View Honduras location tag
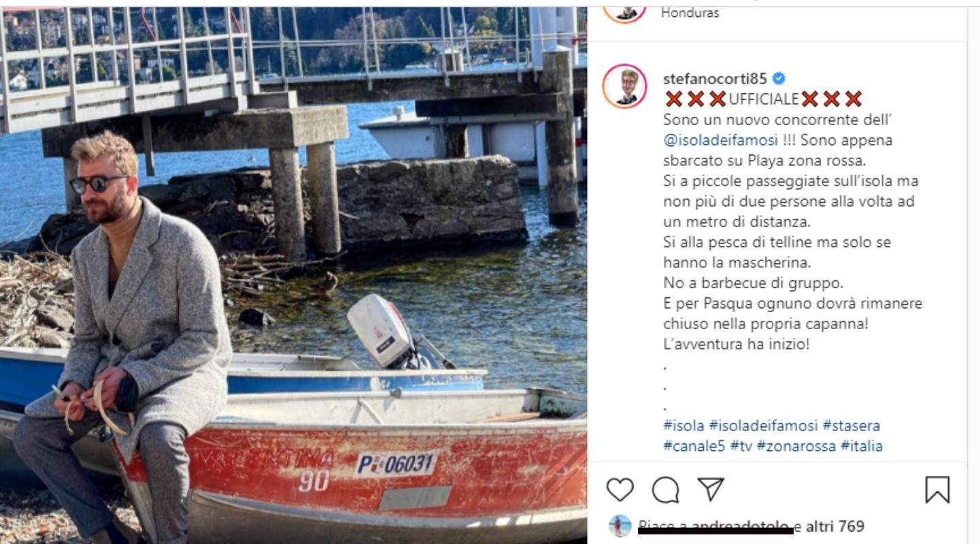 click(690, 13)
